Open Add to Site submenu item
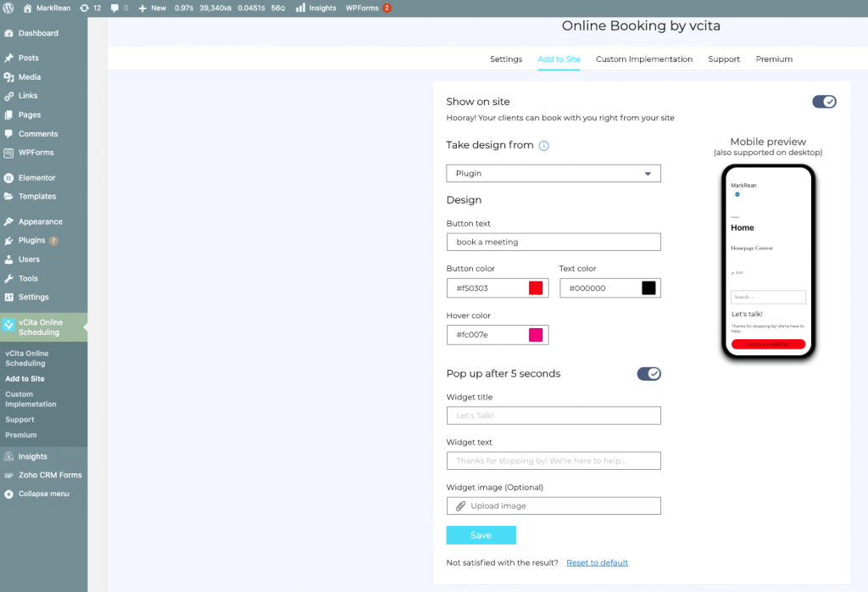The width and height of the screenshot is (868, 592). coord(25,379)
